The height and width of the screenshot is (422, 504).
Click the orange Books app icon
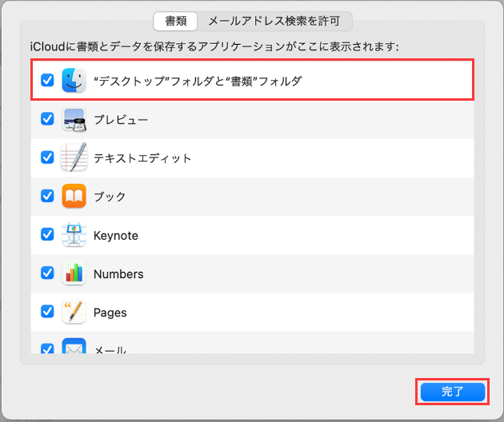[x=74, y=196]
